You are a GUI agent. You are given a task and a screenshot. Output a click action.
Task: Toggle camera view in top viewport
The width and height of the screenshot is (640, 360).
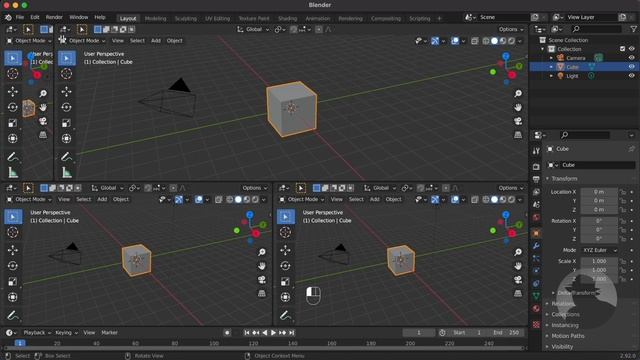(518, 121)
